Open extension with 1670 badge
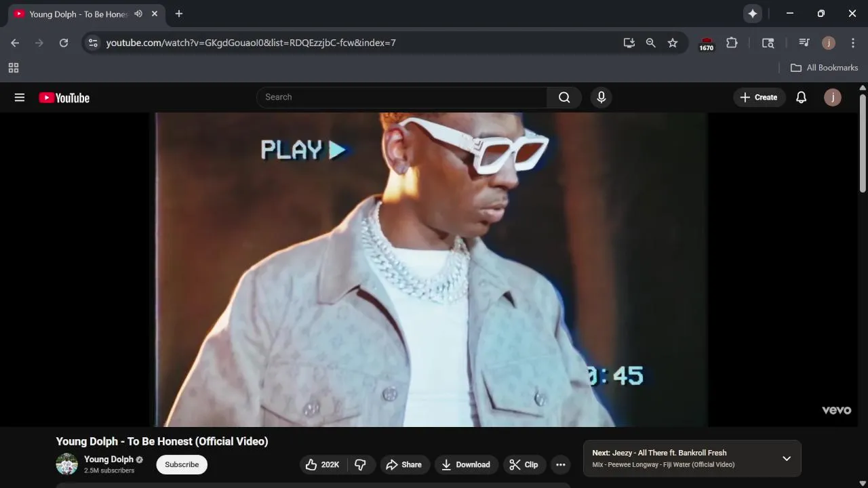Image resolution: width=868 pixels, height=488 pixels. coord(707,43)
